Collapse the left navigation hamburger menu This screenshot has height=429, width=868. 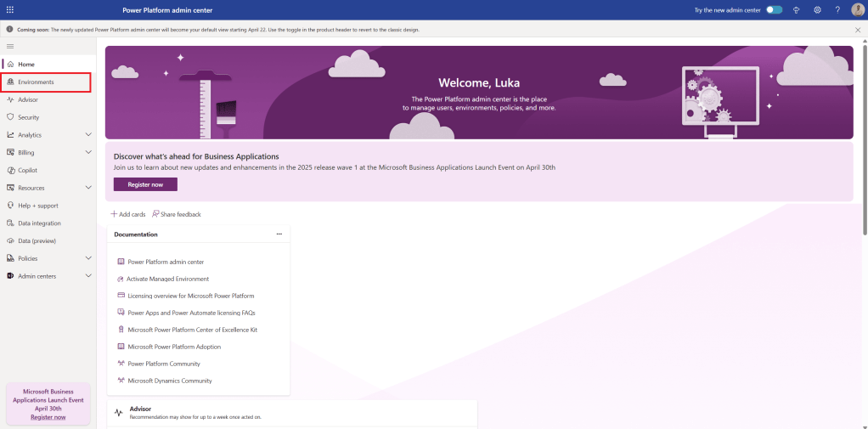[10, 46]
